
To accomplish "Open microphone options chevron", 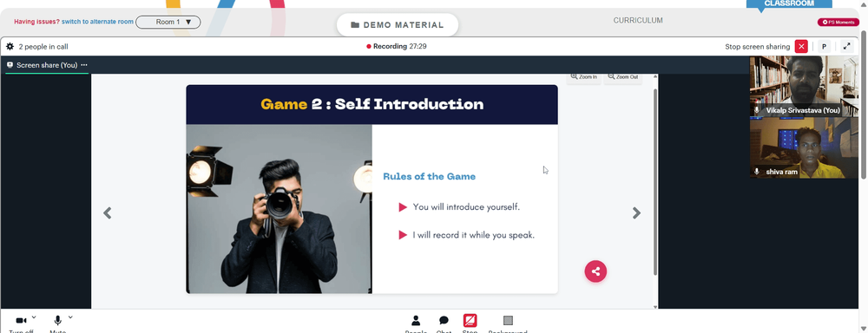I will click(70, 317).
